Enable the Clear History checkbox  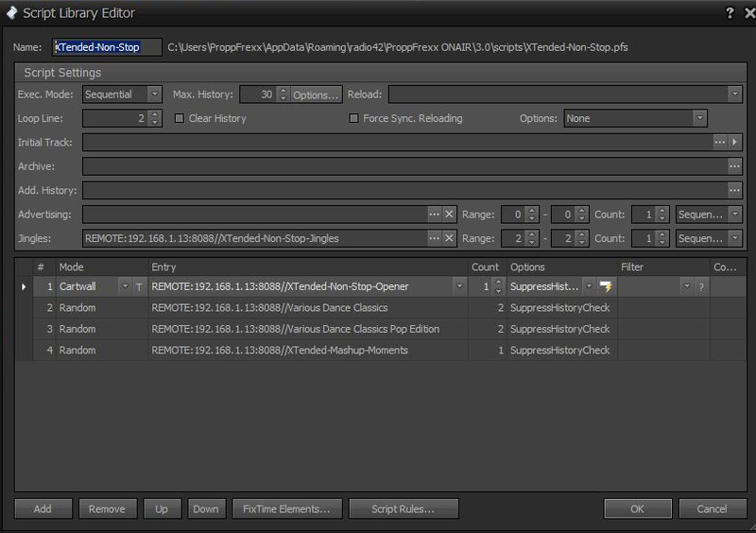point(179,118)
